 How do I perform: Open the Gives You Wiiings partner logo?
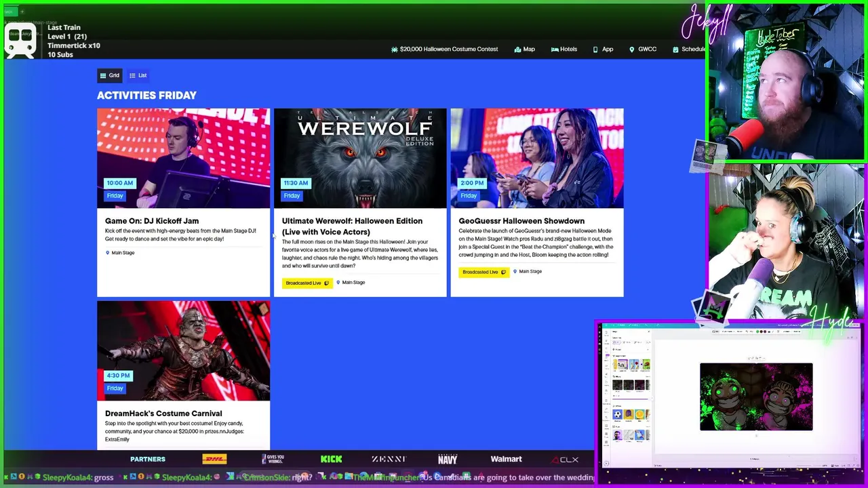tap(273, 460)
